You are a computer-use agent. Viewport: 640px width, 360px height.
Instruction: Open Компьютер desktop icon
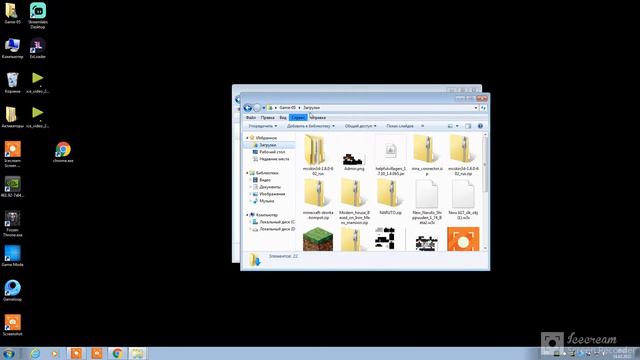click(12, 48)
